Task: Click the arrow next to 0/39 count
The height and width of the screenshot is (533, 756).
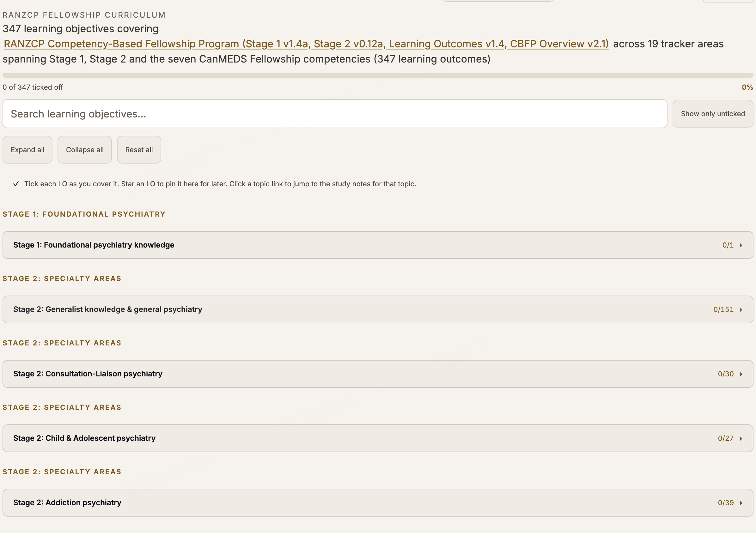Action: coord(741,503)
